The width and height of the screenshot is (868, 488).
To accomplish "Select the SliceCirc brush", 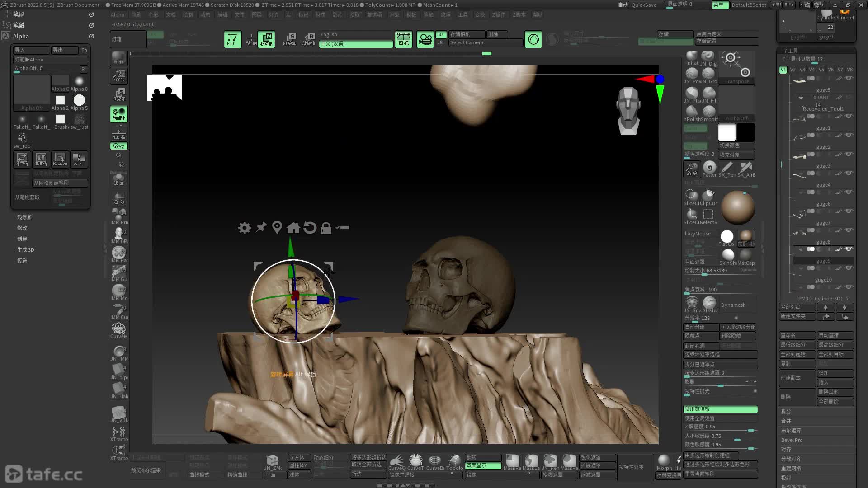I will [691, 197].
